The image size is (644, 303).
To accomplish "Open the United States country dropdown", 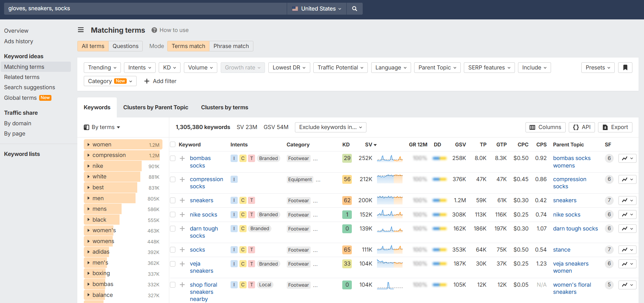I will pos(317,9).
